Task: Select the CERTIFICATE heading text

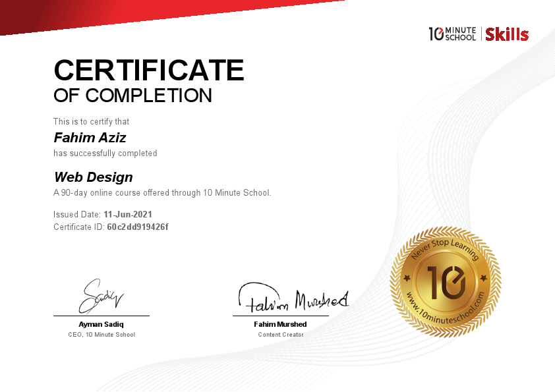Action: point(149,70)
